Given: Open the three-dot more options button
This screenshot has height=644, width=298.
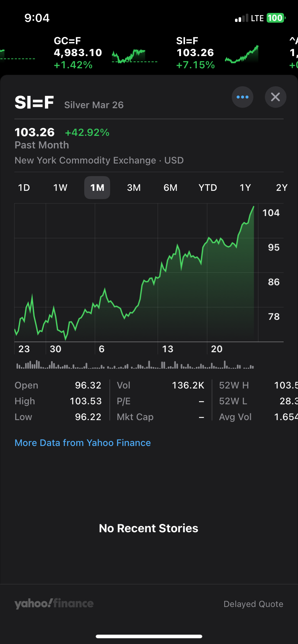Looking at the screenshot, I should click(x=243, y=97).
